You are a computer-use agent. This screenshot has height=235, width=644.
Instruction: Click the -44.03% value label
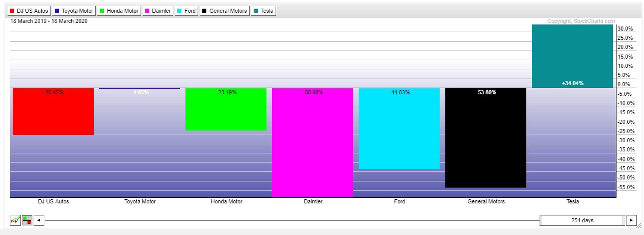click(x=399, y=93)
